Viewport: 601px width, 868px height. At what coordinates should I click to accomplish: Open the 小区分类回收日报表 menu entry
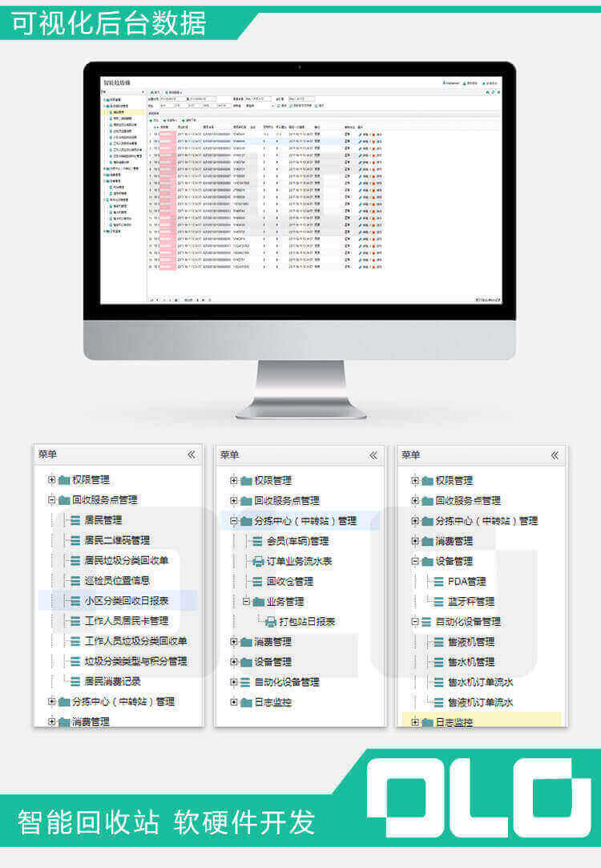[126, 600]
